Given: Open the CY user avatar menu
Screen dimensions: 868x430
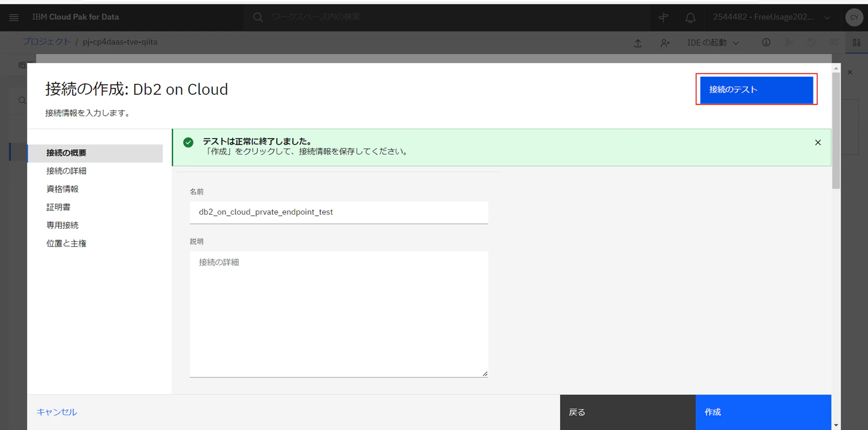Looking at the screenshot, I should (x=854, y=17).
